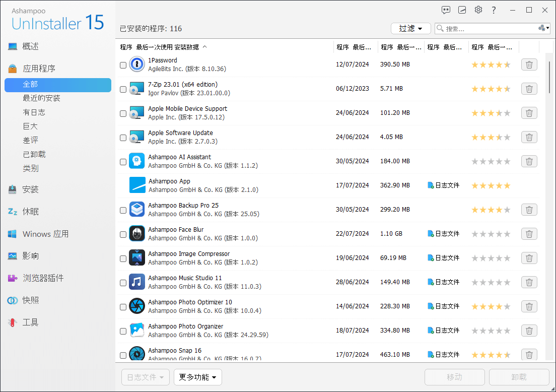Click the 卸载 uninstall button
The height and width of the screenshot is (392, 556).
point(519,377)
